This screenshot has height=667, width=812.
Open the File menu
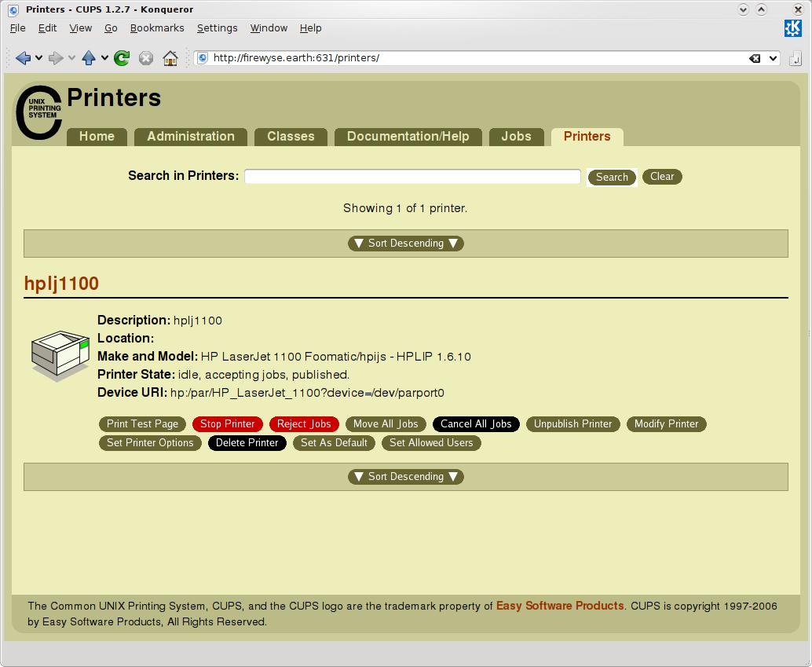(x=17, y=28)
